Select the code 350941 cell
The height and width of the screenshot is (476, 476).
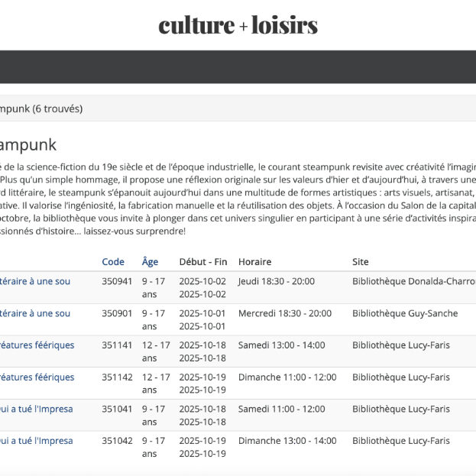tap(117, 281)
